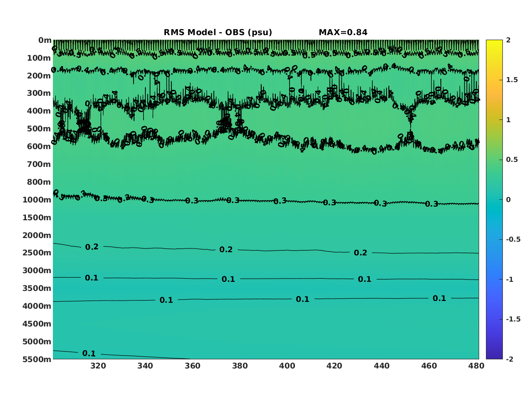
Task: Select the '460' x-axis tick label
Action: click(x=429, y=366)
